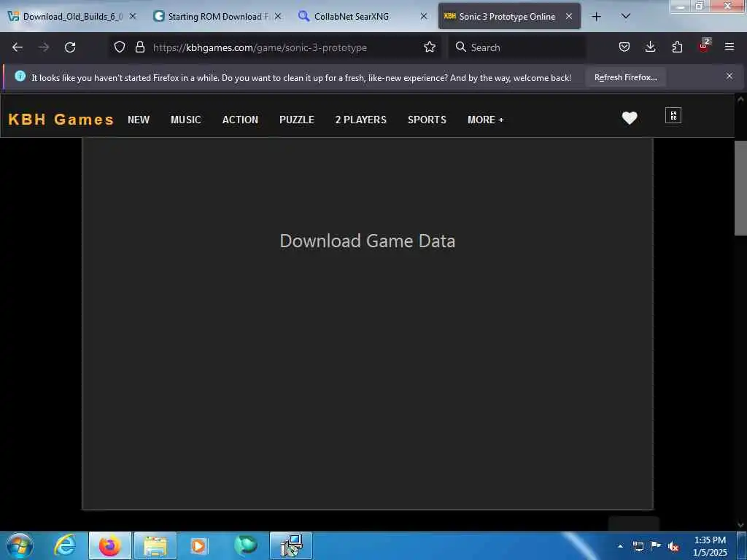
Task: List all tabs dropdown arrow
Action: pyautogui.click(x=626, y=16)
